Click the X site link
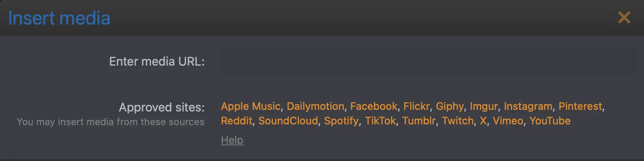The width and height of the screenshot is (644, 161). click(483, 121)
